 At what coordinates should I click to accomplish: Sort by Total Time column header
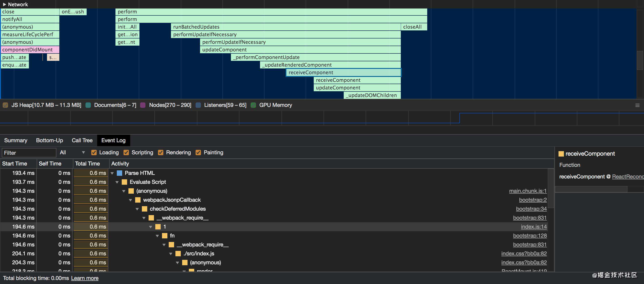[91, 164]
